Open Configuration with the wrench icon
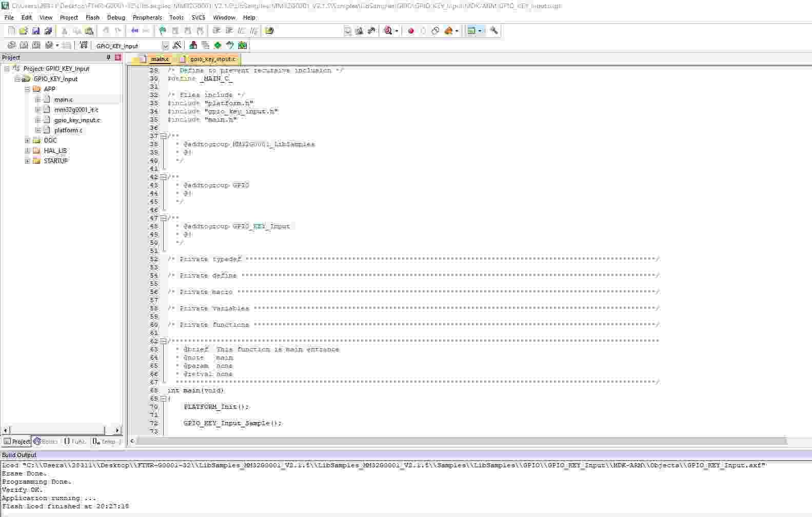This screenshot has height=517, width=812. click(x=494, y=31)
